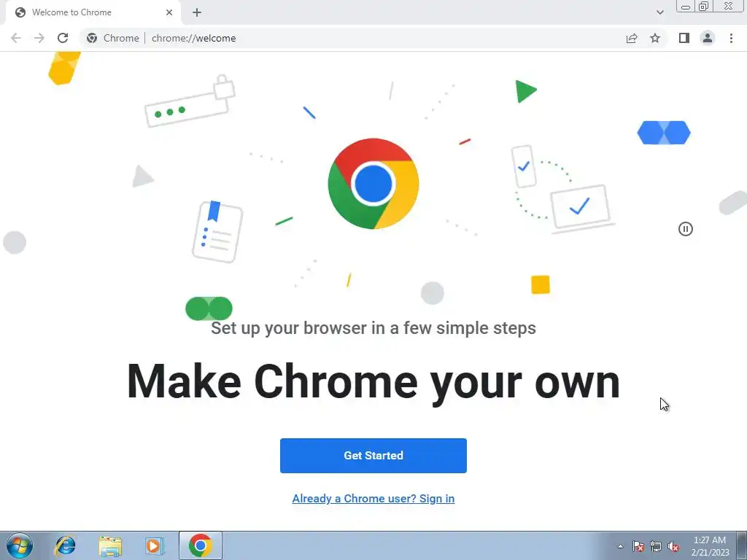Pause the welcome animation
Image resolution: width=747 pixels, height=560 pixels.
(686, 229)
